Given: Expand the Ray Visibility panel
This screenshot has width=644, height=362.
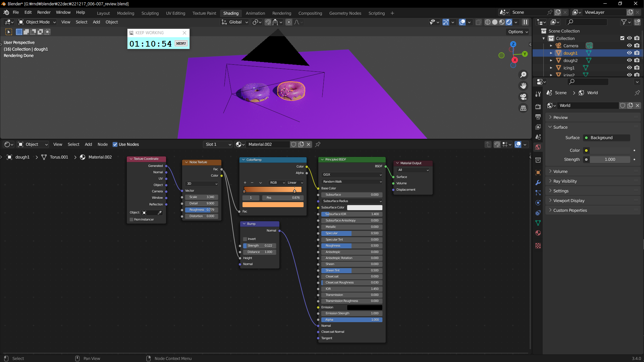Looking at the screenshot, I should point(565,181).
